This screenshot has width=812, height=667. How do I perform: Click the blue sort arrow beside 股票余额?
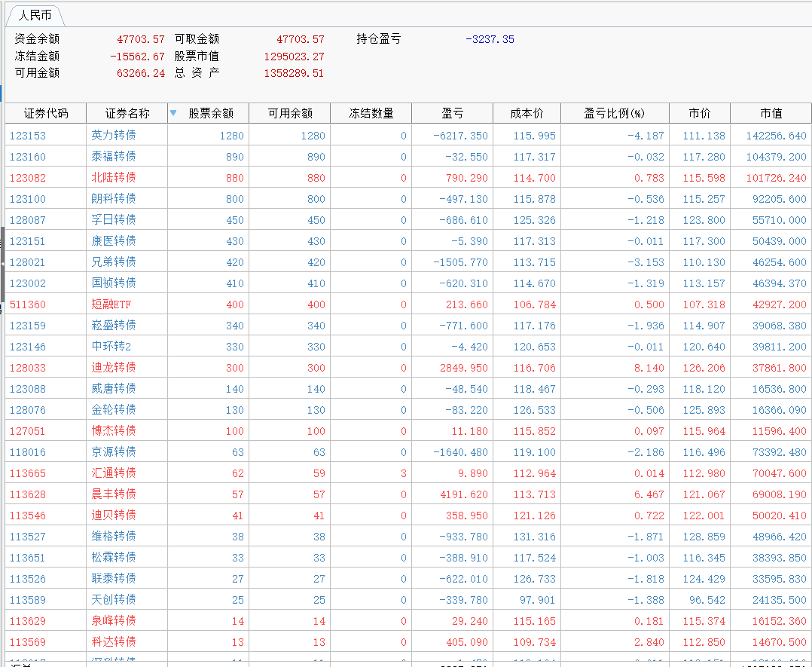[173, 113]
